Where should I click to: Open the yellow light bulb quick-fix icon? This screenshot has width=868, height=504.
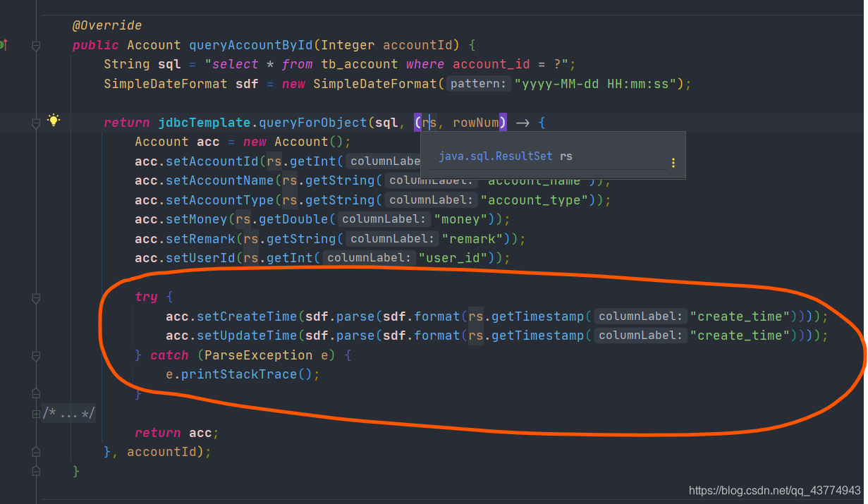54,121
